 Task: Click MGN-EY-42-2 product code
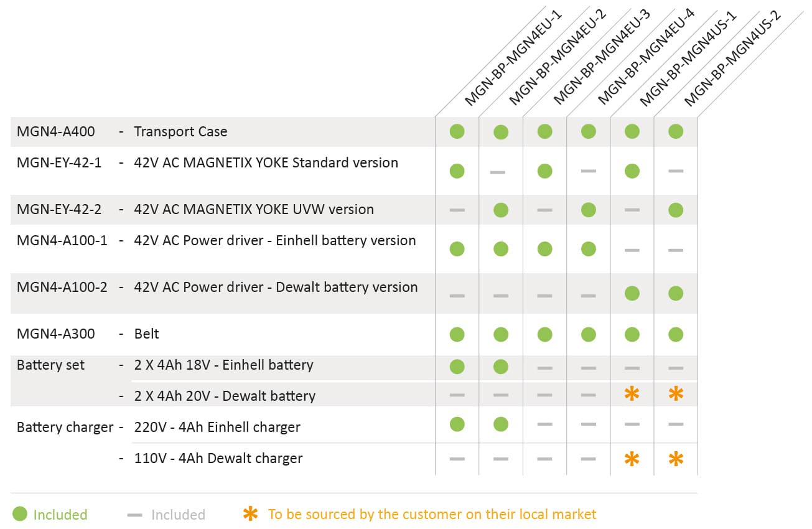[59, 210]
